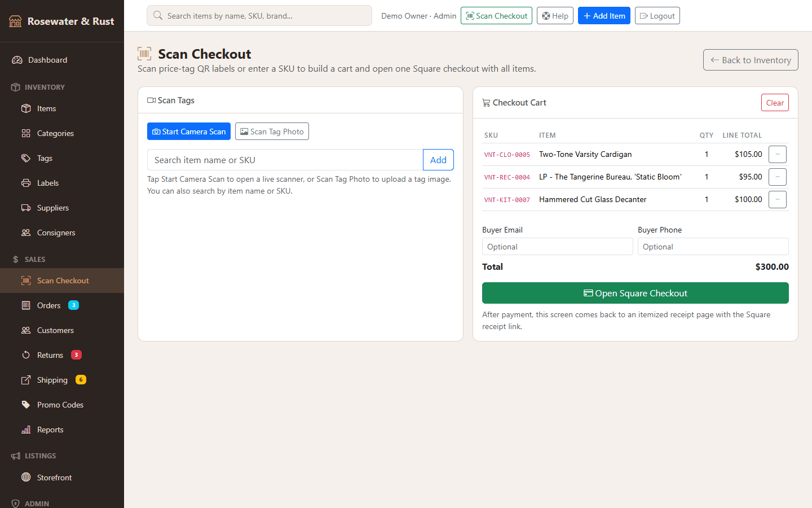Remove the Tangerine Bureau LP line

tap(778, 177)
